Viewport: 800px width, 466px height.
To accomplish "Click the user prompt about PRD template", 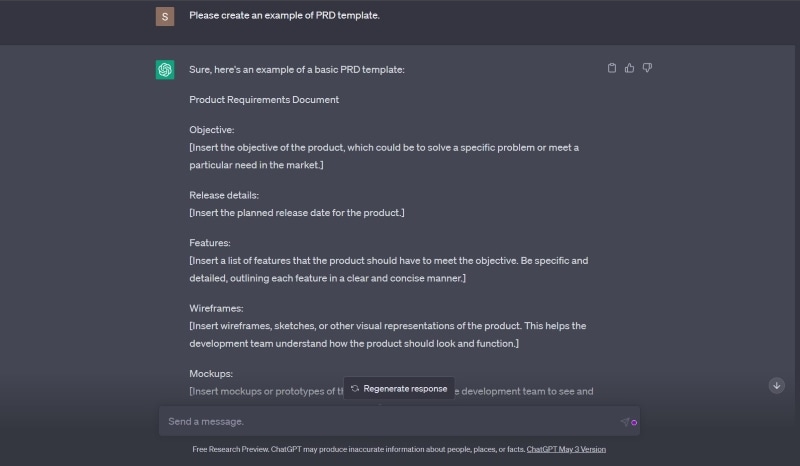I will [x=284, y=16].
